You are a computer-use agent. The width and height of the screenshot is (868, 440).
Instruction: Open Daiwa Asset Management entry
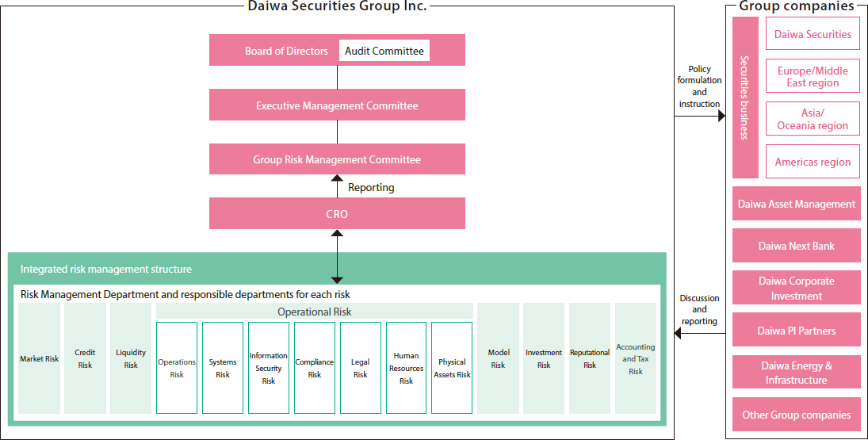click(x=797, y=204)
